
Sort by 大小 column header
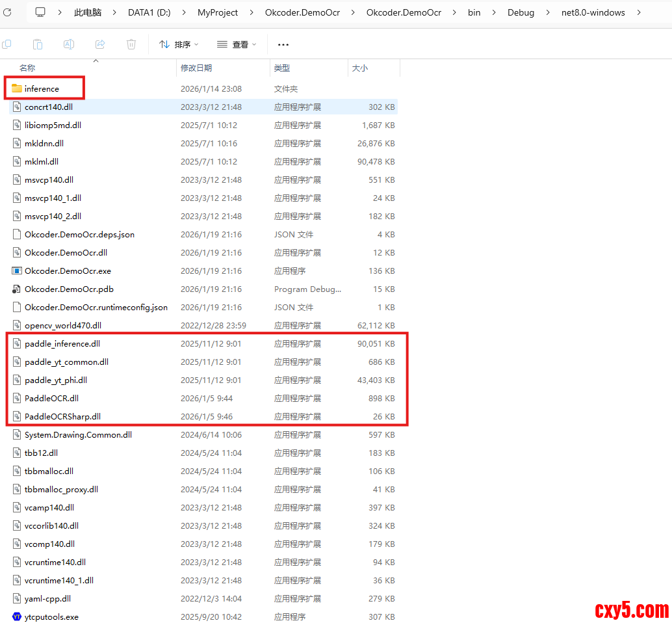click(359, 68)
